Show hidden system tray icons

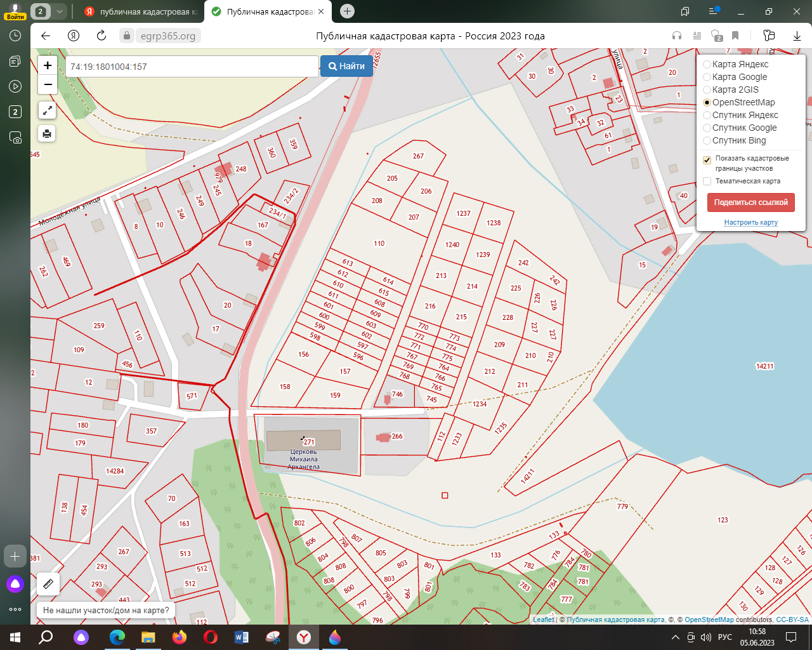(675, 637)
